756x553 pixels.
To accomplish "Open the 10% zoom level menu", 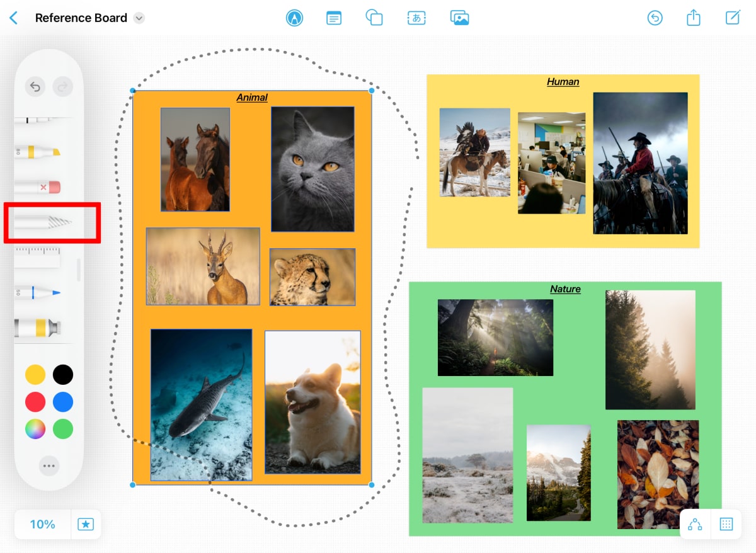I will tap(42, 524).
